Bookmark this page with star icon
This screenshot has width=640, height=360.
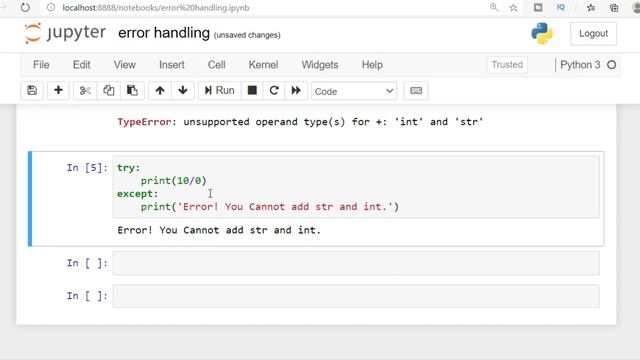click(513, 7)
